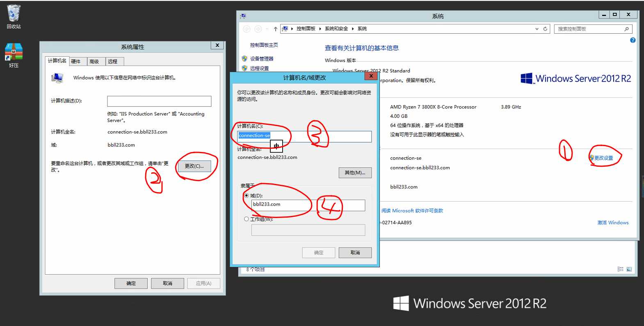
Task: Click 取消 in 系统属性 dialog
Action: [167, 283]
